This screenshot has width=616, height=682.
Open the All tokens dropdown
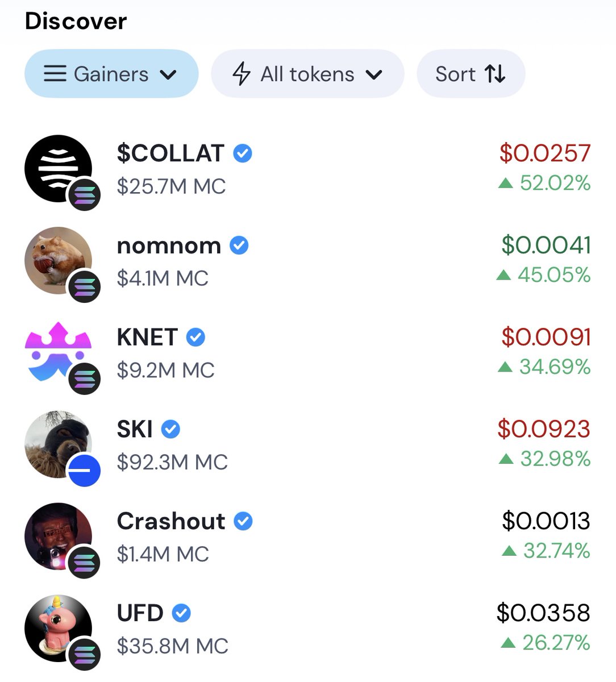point(307,74)
